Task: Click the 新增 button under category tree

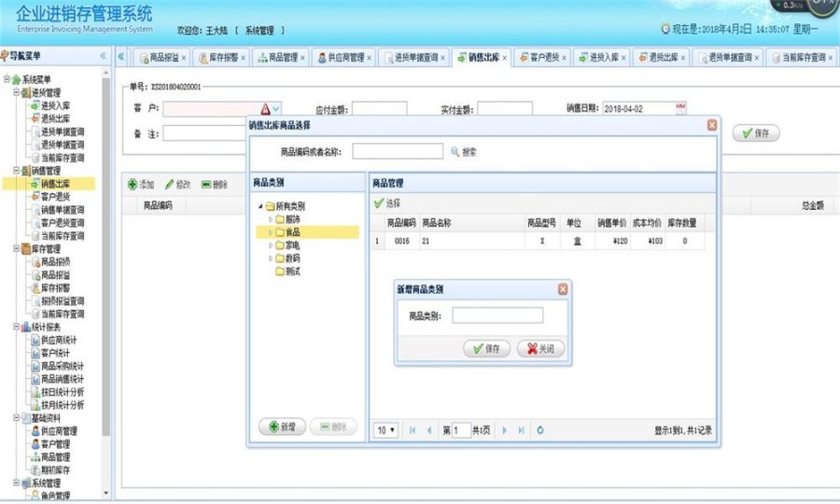Action: pos(281,426)
